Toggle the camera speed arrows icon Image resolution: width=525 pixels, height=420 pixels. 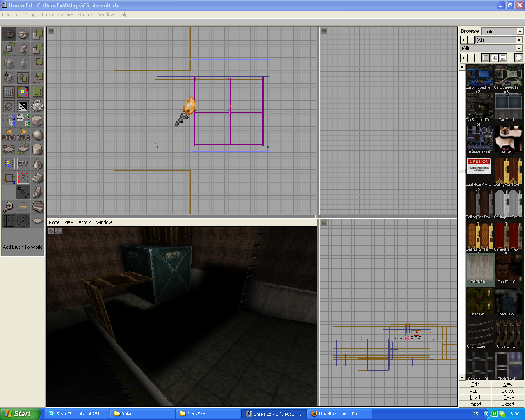click(23, 207)
